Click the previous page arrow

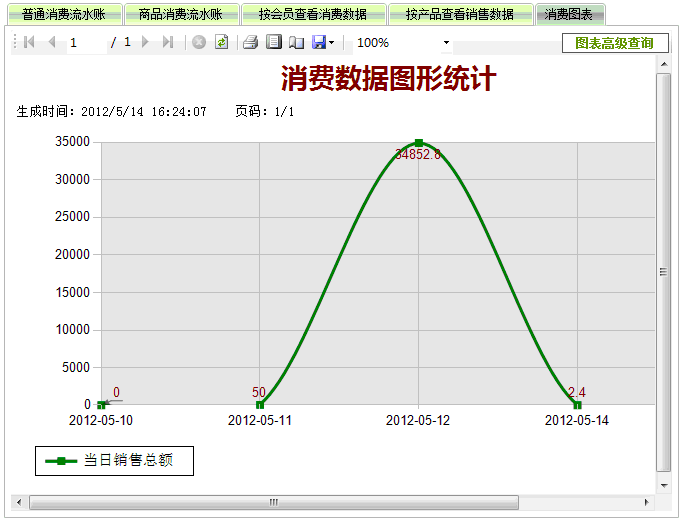[x=51, y=43]
